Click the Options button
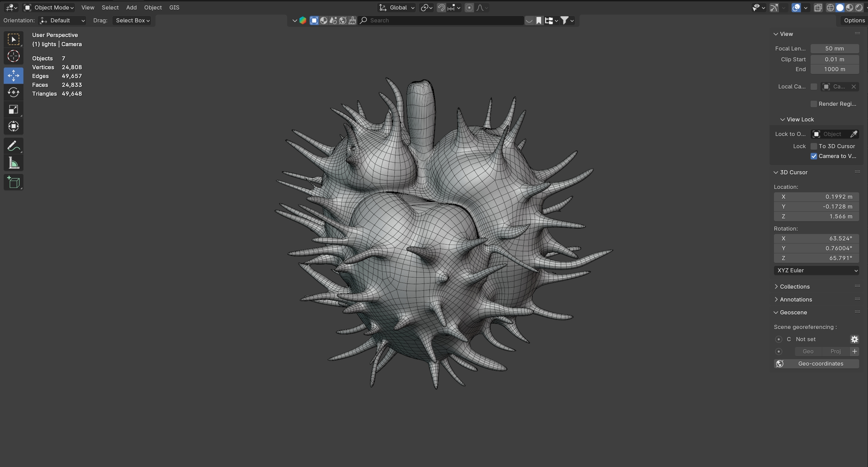The image size is (868, 467). pos(854,20)
